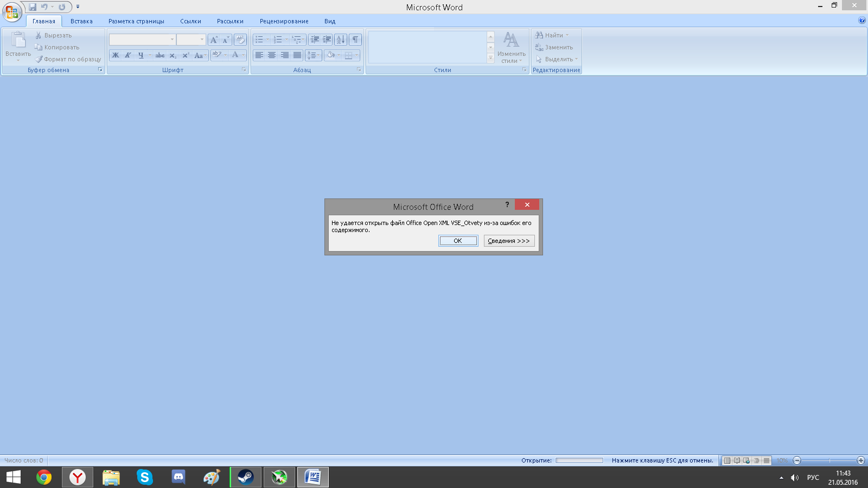Click the grow font icon
868x488 pixels.
point(214,40)
